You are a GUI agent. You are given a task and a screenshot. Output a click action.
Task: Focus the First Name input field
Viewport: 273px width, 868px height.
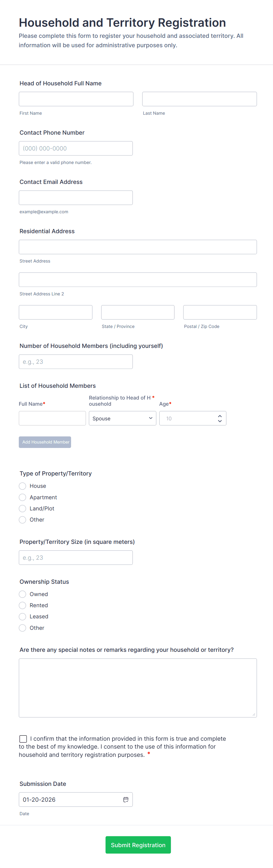pos(76,99)
